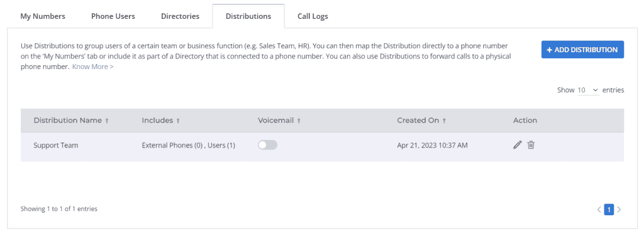Image resolution: width=644 pixels, height=236 pixels.
Task: Go to previous page with left chevron
Action: (599, 210)
